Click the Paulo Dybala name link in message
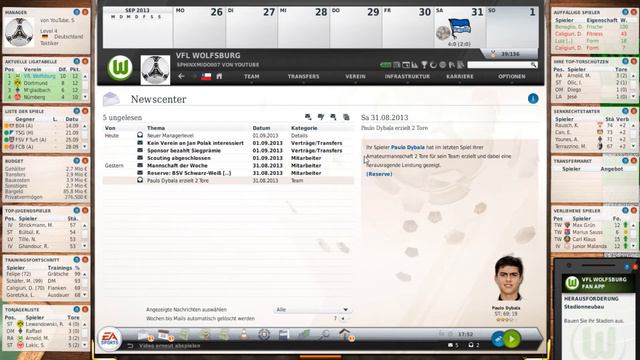The image size is (640, 360). click(407, 147)
